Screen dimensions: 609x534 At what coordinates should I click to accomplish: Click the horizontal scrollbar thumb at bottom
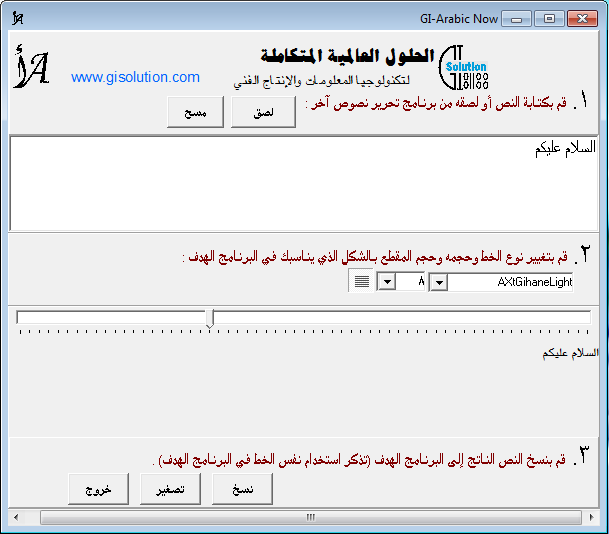coord(310,517)
